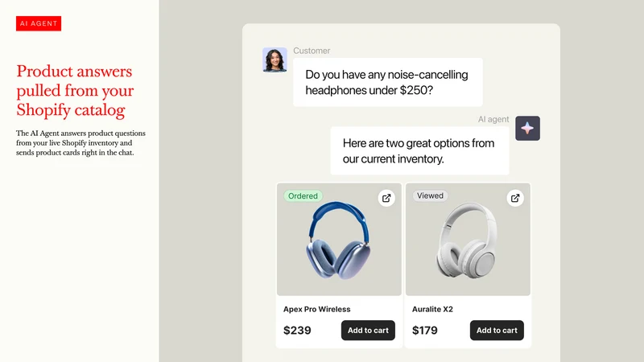The height and width of the screenshot is (362, 644).
Task: Click the AI agent sparkle avatar icon
Action: point(528,129)
